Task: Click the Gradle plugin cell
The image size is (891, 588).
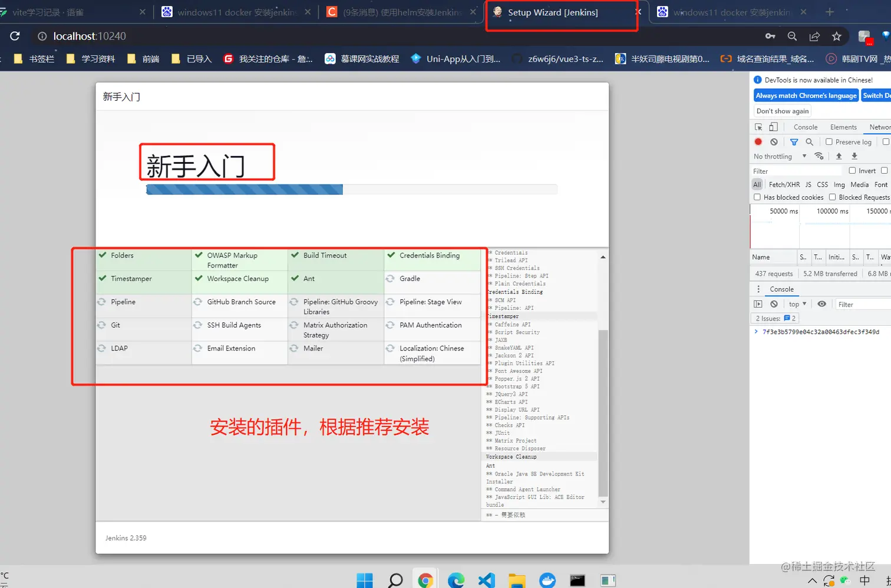Action: [x=432, y=282]
